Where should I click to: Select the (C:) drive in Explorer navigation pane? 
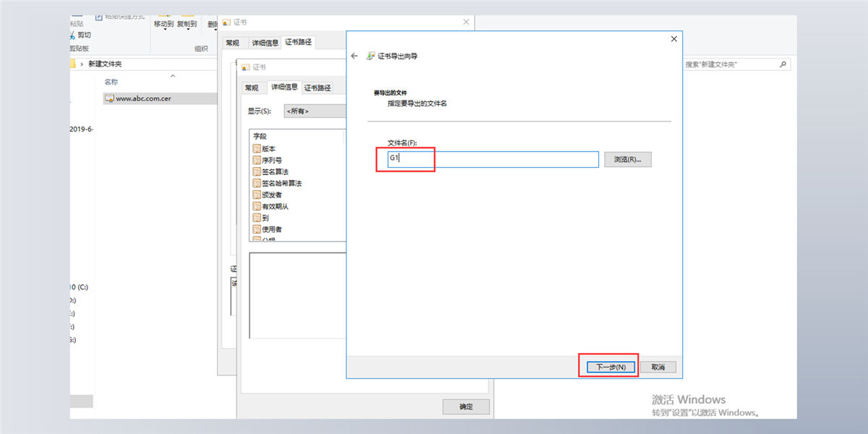pyautogui.click(x=78, y=287)
